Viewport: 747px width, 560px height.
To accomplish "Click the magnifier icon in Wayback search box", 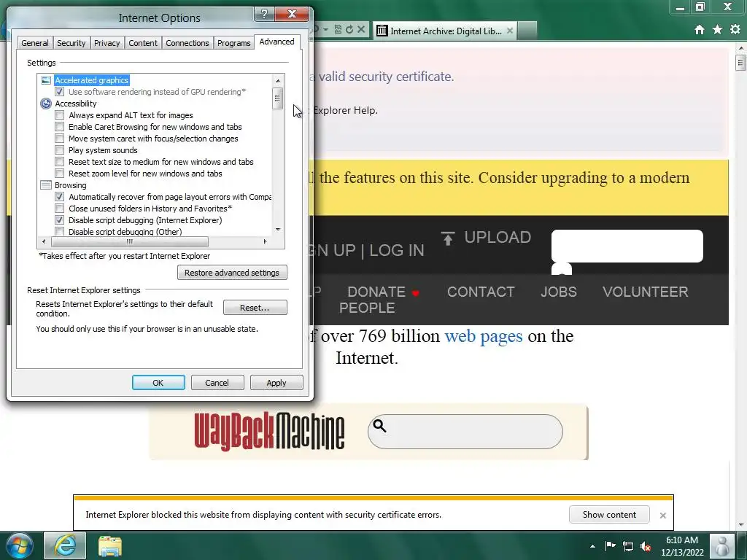I will (379, 426).
